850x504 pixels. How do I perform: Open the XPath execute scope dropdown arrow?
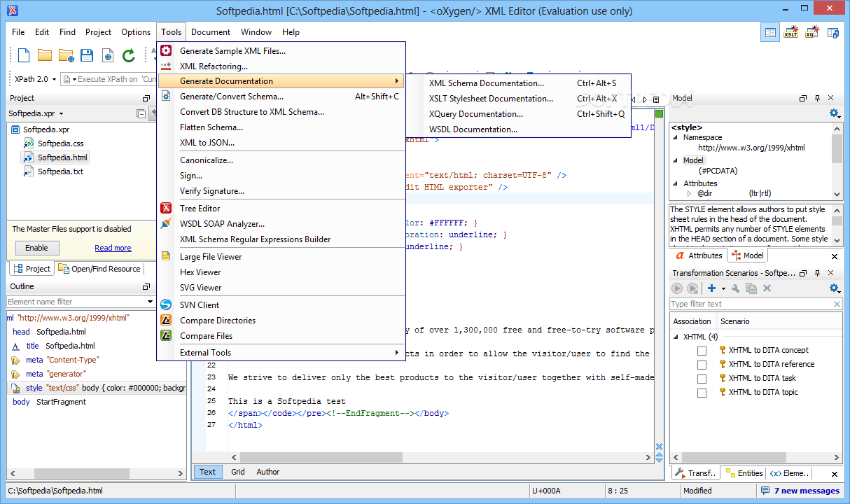74,80
